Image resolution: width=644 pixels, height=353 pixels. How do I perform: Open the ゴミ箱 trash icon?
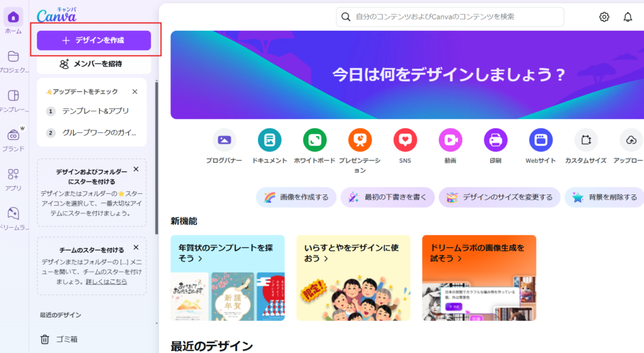coord(45,339)
